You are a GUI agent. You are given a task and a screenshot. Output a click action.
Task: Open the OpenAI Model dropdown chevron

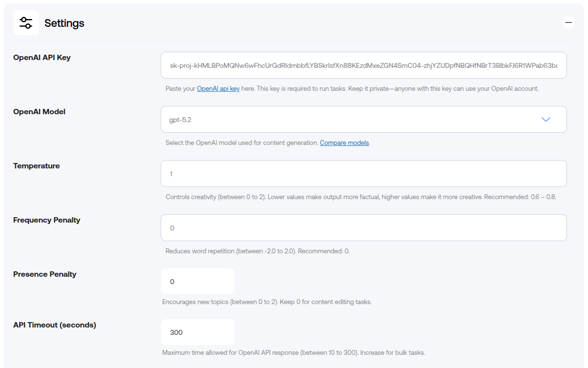pyautogui.click(x=546, y=119)
